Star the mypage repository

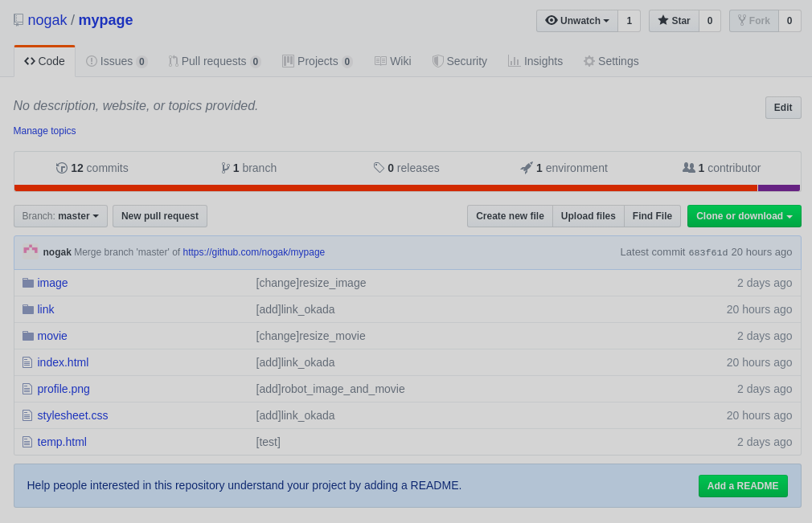click(x=674, y=21)
